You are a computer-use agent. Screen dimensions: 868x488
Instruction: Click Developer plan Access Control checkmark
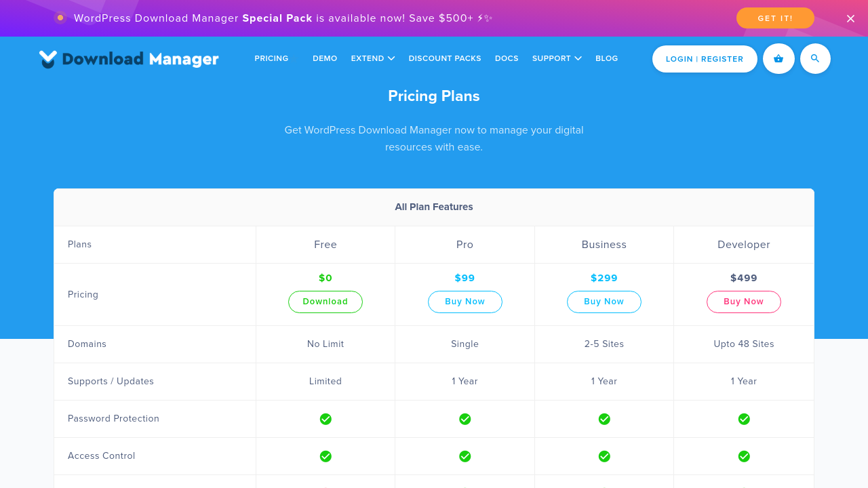pyautogui.click(x=744, y=456)
